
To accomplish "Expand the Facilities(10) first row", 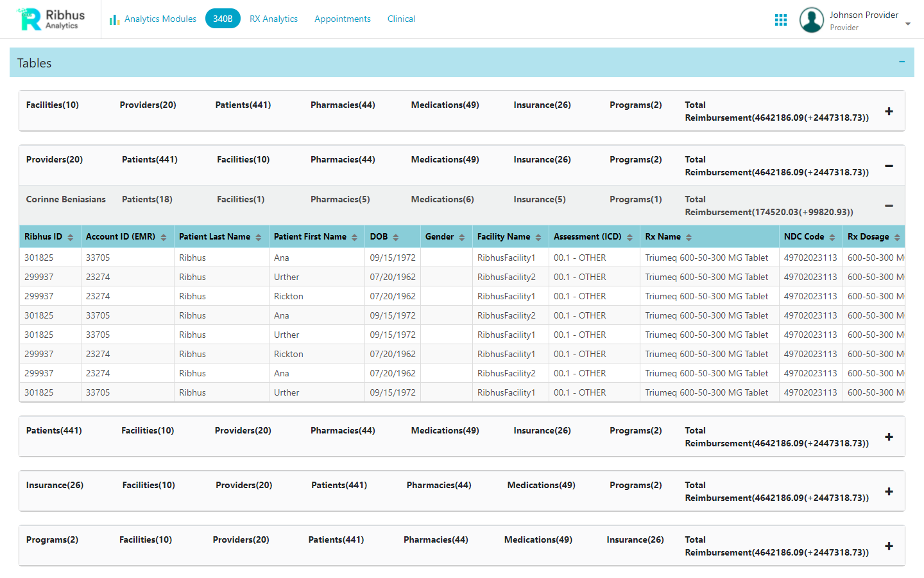I will 889,112.
